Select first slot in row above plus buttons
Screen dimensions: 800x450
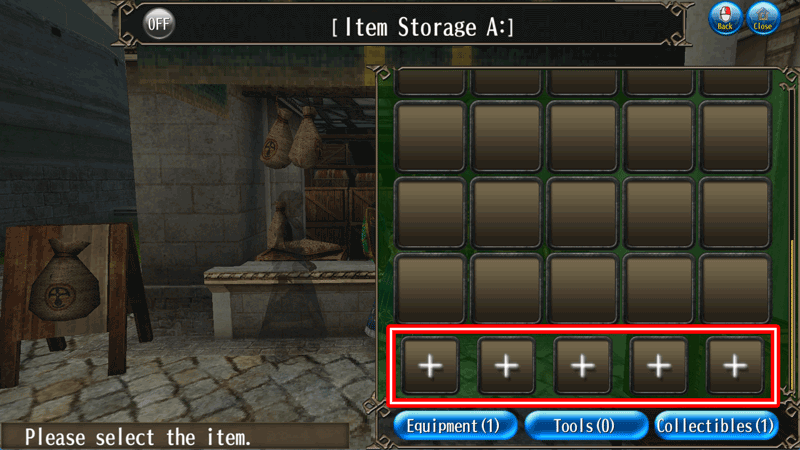pos(430,289)
